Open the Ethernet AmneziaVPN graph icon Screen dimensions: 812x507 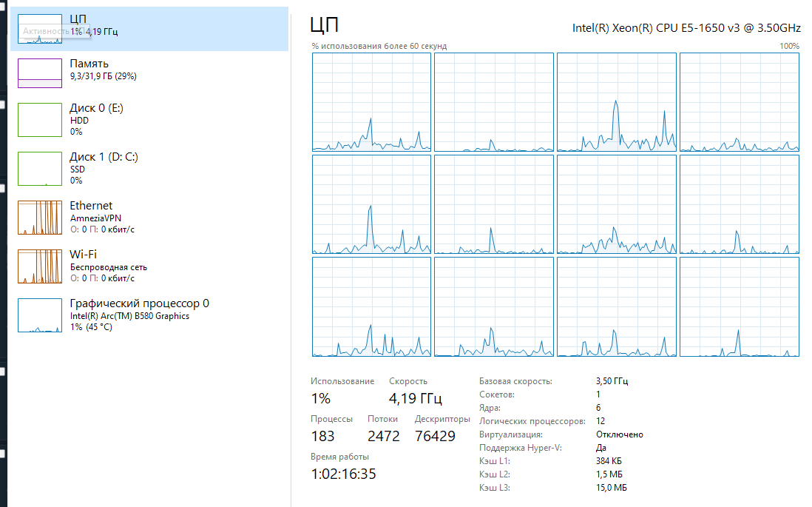(x=40, y=217)
